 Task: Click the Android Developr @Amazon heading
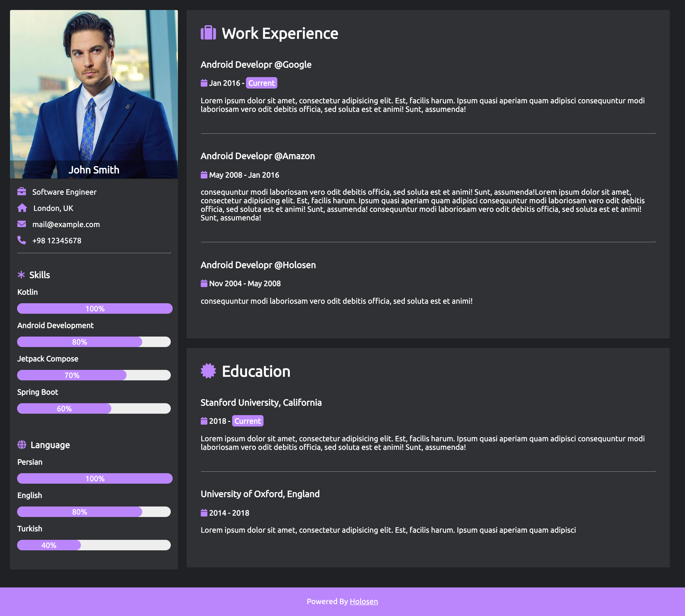coord(257,156)
